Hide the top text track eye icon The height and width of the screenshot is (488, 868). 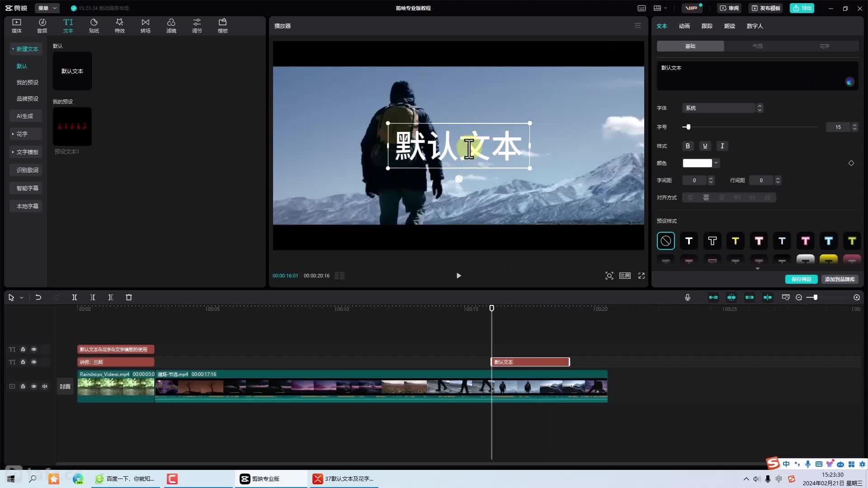(34, 349)
